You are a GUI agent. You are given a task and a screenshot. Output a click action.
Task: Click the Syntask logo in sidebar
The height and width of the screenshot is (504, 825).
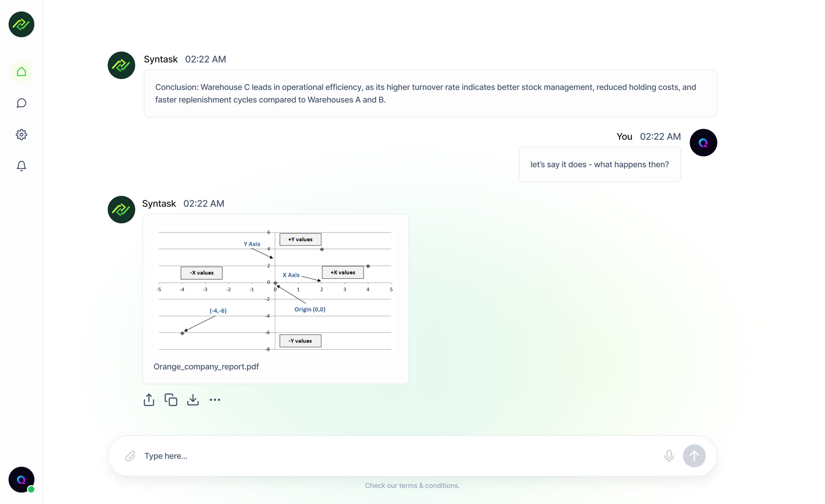[21, 24]
